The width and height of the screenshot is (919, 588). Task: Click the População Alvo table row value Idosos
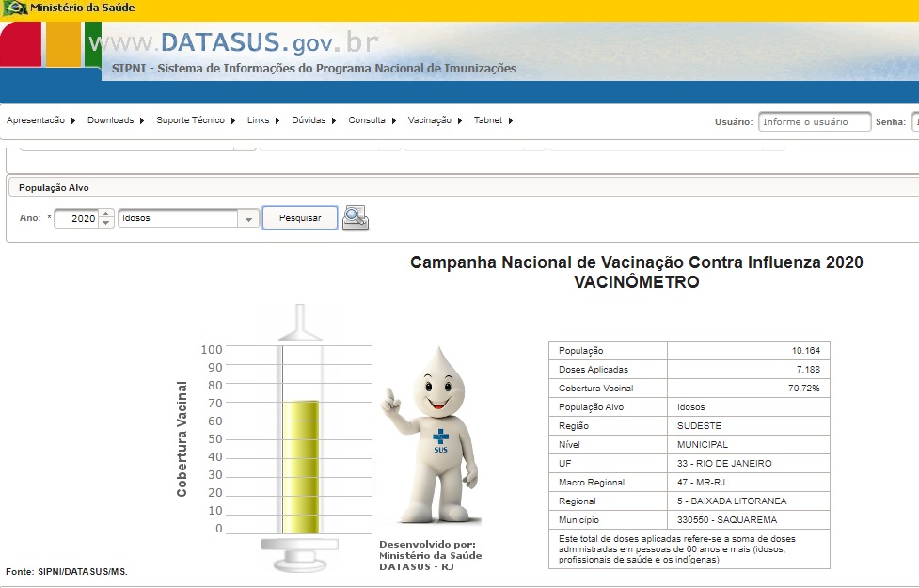click(x=691, y=406)
